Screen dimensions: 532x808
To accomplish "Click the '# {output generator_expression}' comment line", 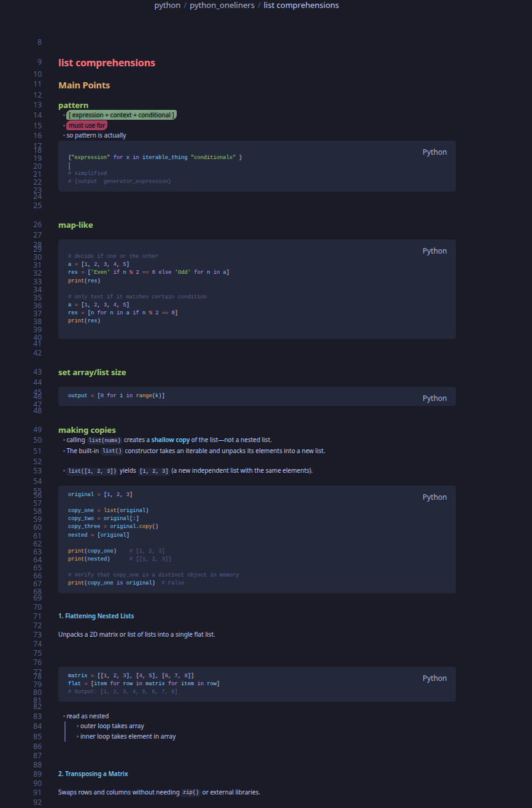I will click(120, 181).
